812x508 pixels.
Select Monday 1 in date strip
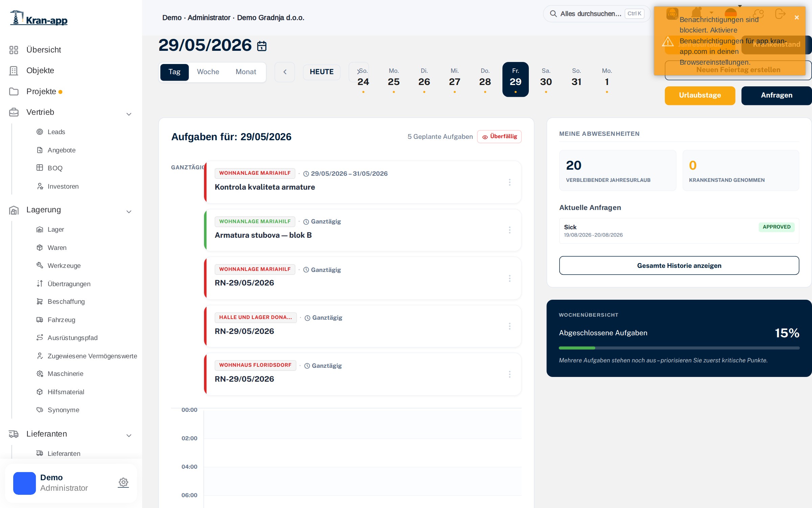click(607, 80)
